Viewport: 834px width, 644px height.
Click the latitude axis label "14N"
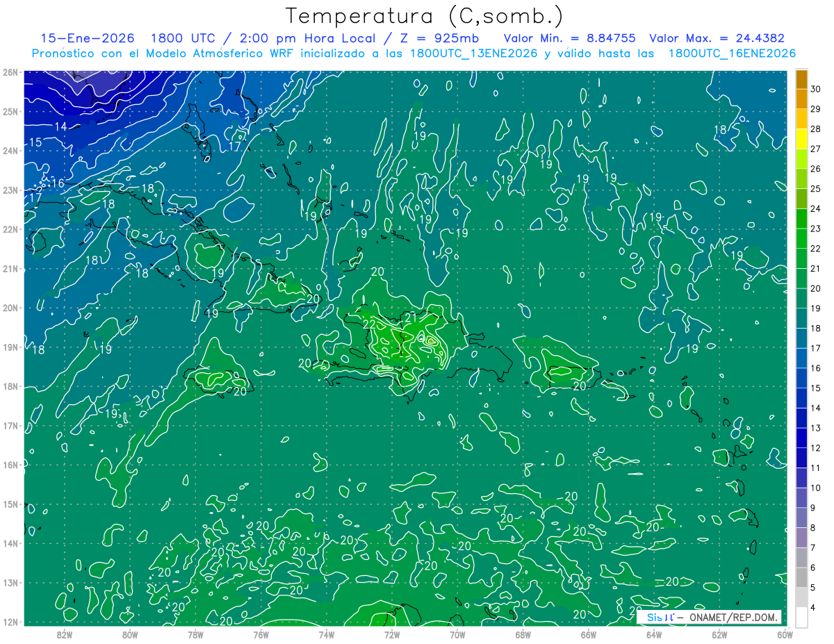(10, 543)
